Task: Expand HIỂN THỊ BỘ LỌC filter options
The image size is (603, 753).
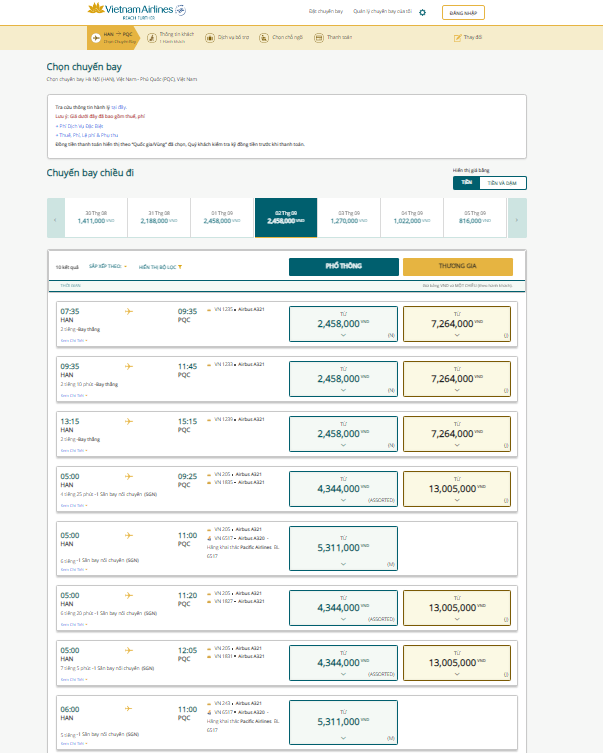Action: tap(160, 267)
